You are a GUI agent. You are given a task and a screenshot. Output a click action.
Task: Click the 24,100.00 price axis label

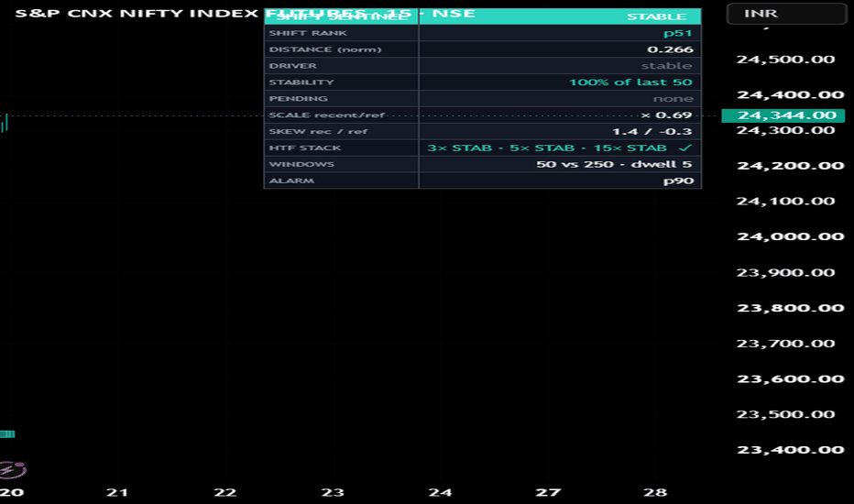[x=785, y=201]
